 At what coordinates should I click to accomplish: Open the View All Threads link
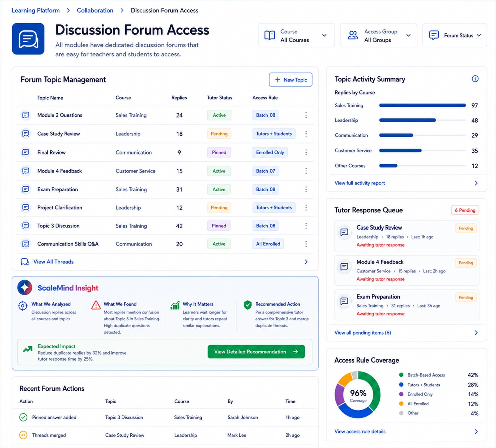pos(53,262)
